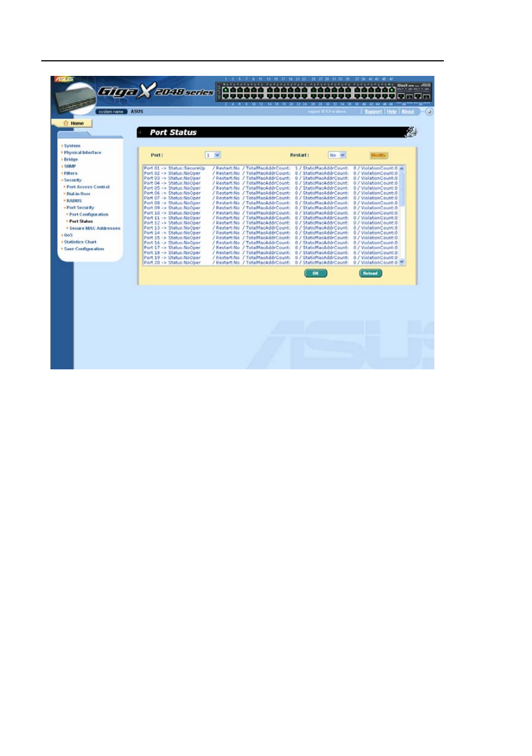The width and height of the screenshot is (532, 756).
Task: Open the About link
Action: pyautogui.click(x=408, y=112)
